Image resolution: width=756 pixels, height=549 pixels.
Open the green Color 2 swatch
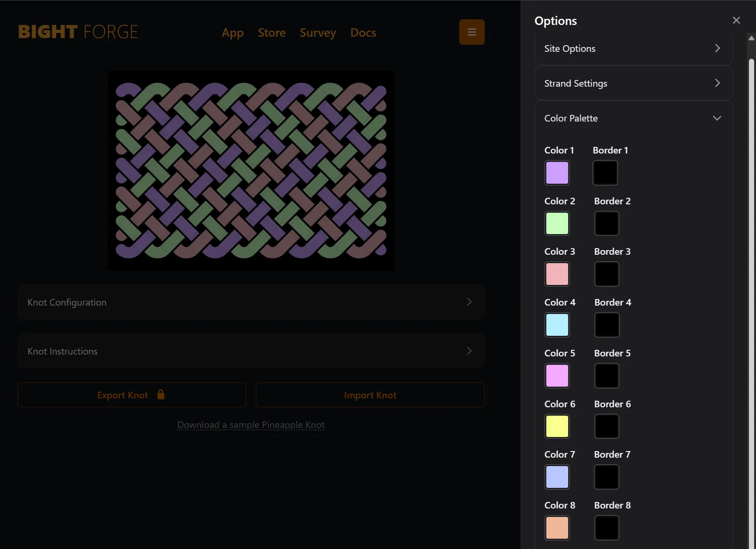coord(557,224)
